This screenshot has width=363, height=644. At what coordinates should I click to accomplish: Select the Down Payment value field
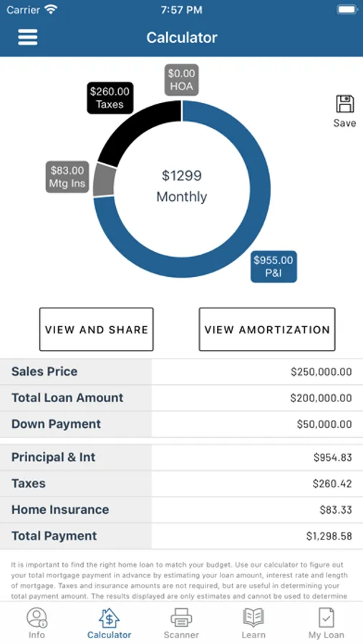[x=257, y=424]
